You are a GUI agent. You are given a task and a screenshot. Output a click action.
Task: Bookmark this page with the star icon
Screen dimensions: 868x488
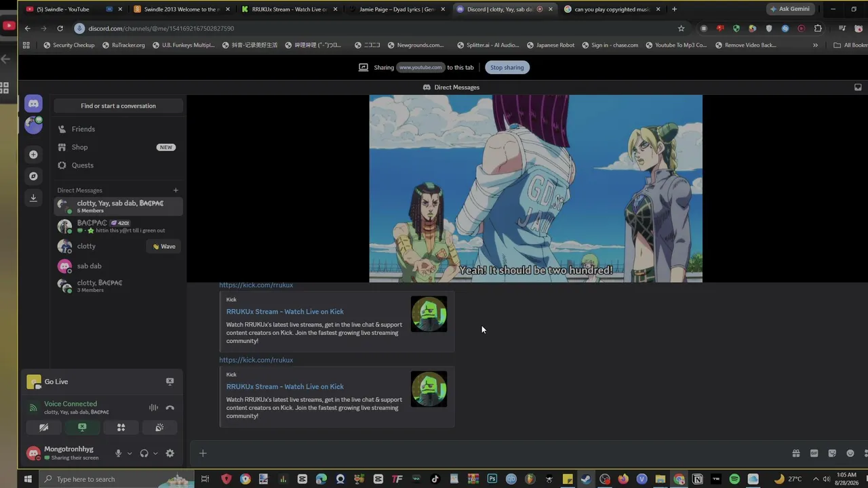coord(681,28)
